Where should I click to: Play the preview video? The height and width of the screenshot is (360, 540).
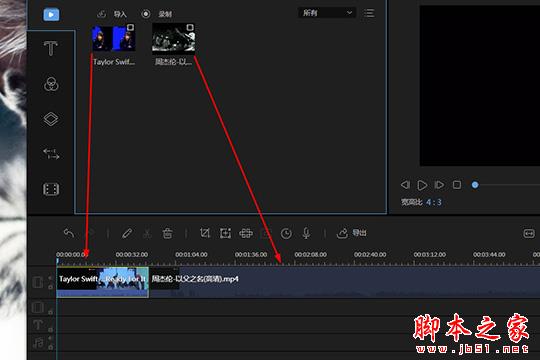(422, 185)
